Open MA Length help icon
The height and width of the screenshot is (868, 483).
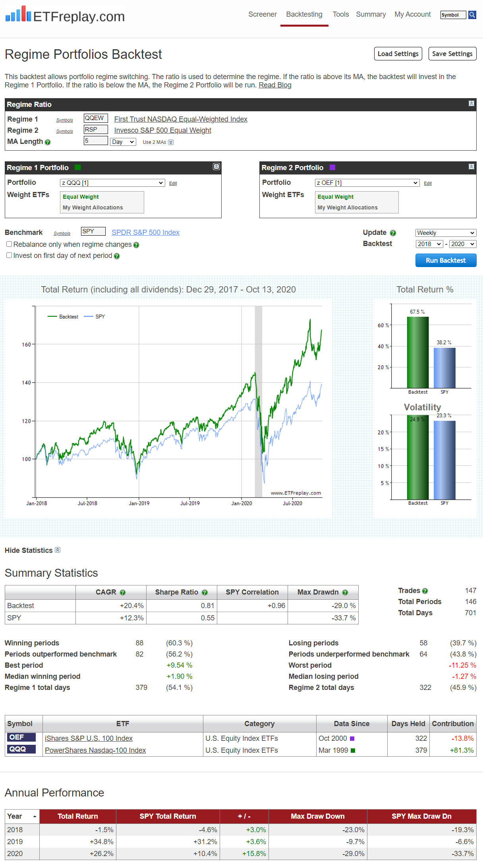48,142
